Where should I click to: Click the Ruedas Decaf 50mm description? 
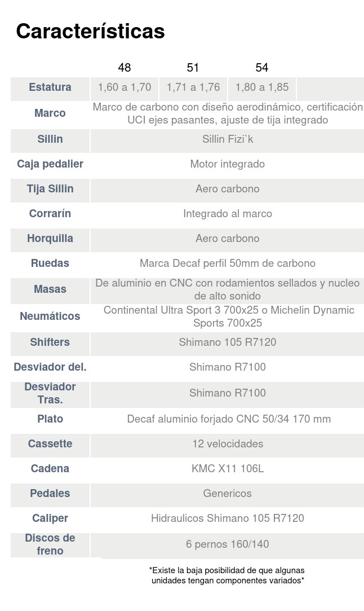(227, 263)
